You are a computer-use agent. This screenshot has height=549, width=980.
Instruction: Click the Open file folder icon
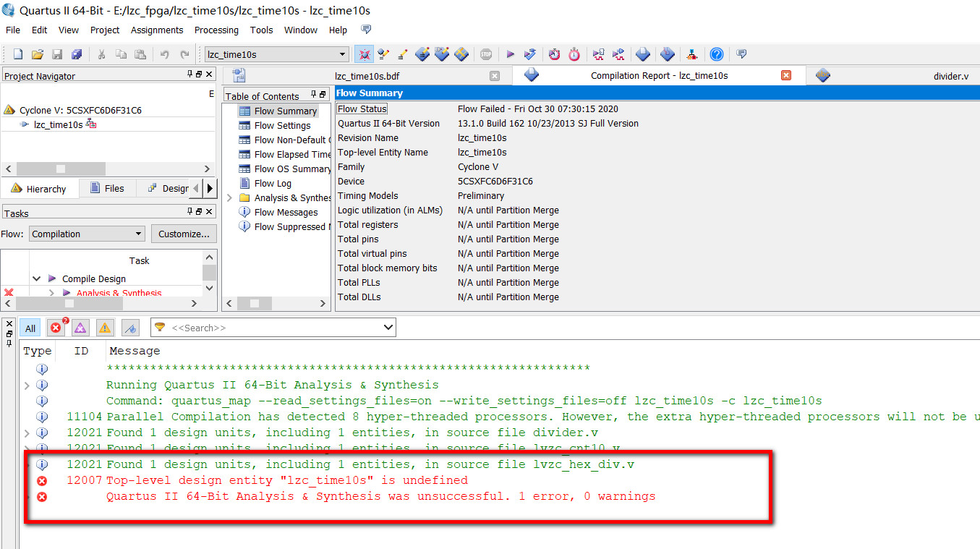point(38,54)
